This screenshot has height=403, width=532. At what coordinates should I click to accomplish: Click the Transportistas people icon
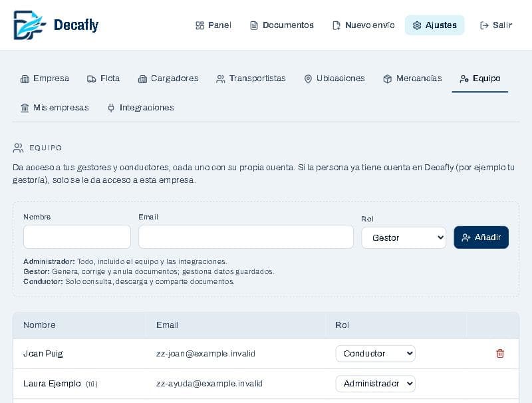tap(221, 79)
